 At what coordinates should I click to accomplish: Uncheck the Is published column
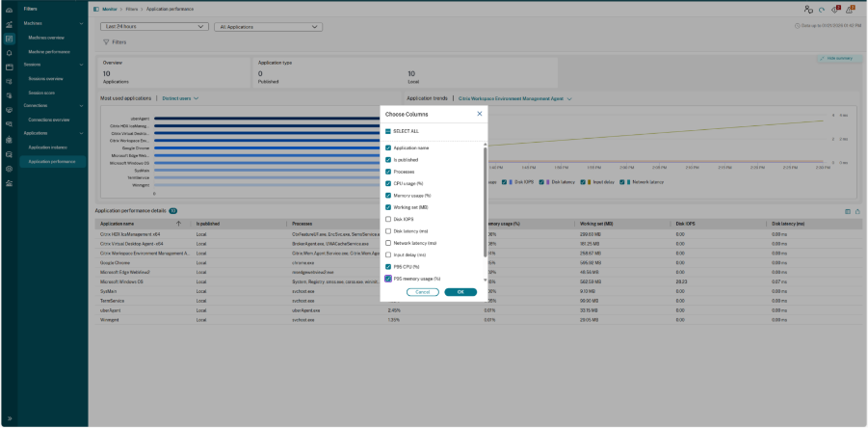point(388,159)
